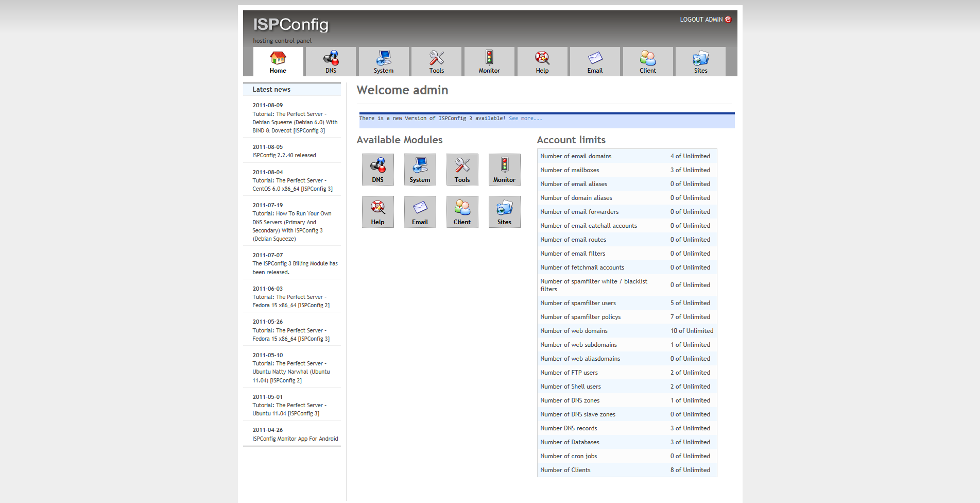This screenshot has height=503, width=980.
Task: Select 'Number of Databases' label
Action: point(570,442)
